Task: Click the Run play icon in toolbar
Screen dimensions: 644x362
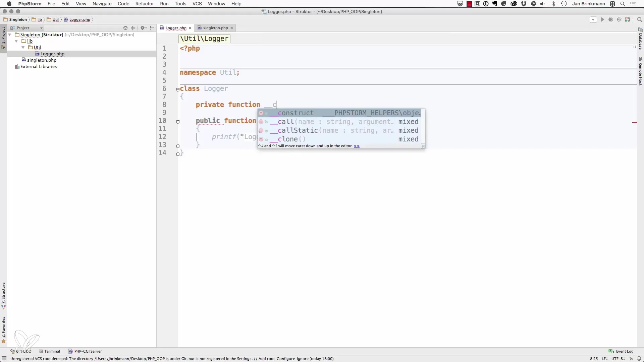Action: tap(602, 19)
